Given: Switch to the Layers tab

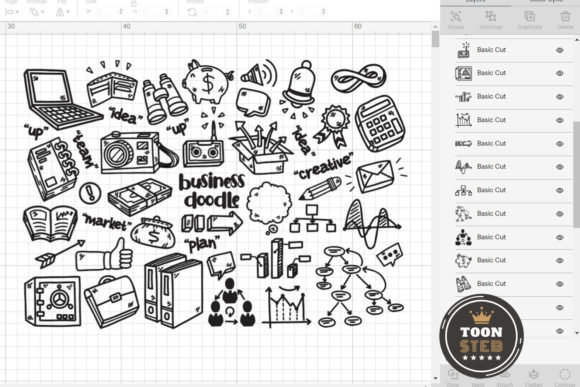Looking at the screenshot, I should click(x=475, y=2).
